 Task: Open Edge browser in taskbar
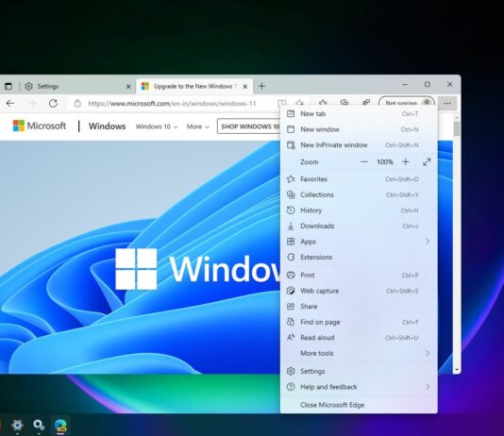tap(60, 425)
